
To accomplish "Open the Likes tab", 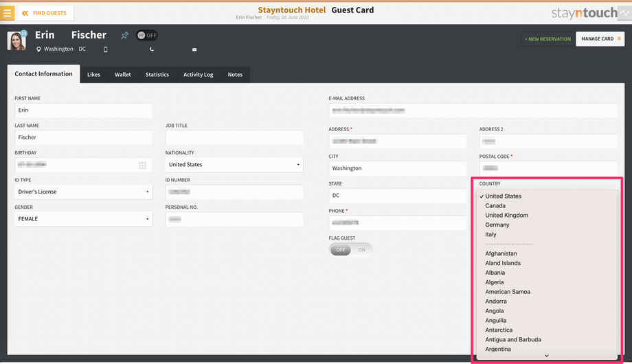I will pos(93,75).
